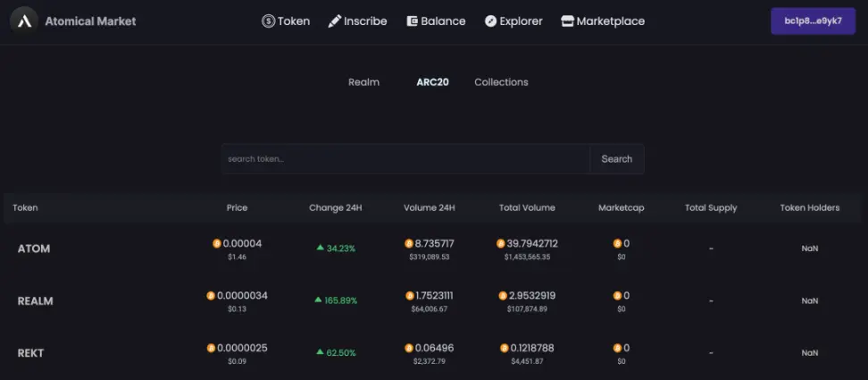Screen dimensions: 868x380
Task: Click the Inscribe pencil icon
Action: click(x=335, y=21)
